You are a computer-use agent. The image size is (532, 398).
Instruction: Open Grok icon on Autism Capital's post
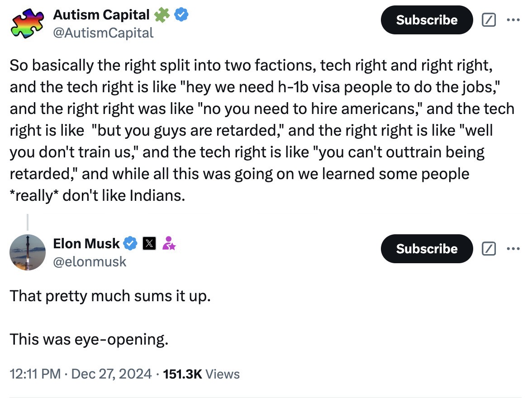click(x=489, y=20)
